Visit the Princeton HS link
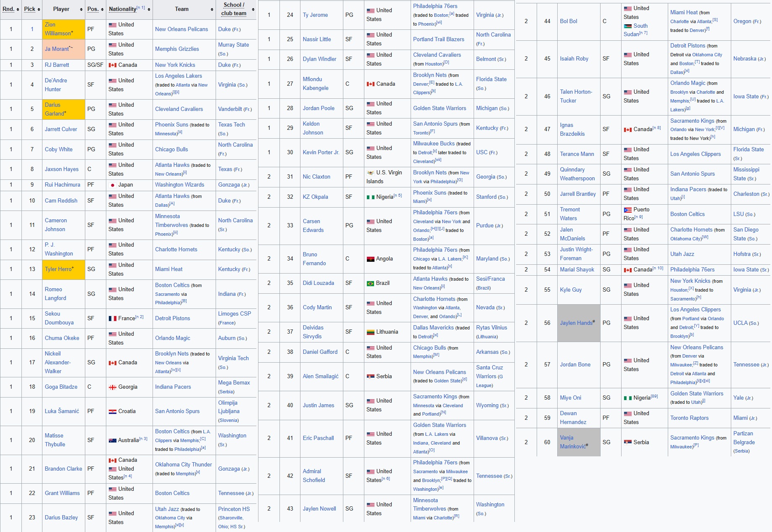The height and width of the screenshot is (532, 772). pyautogui.click(x=234, y=509)
